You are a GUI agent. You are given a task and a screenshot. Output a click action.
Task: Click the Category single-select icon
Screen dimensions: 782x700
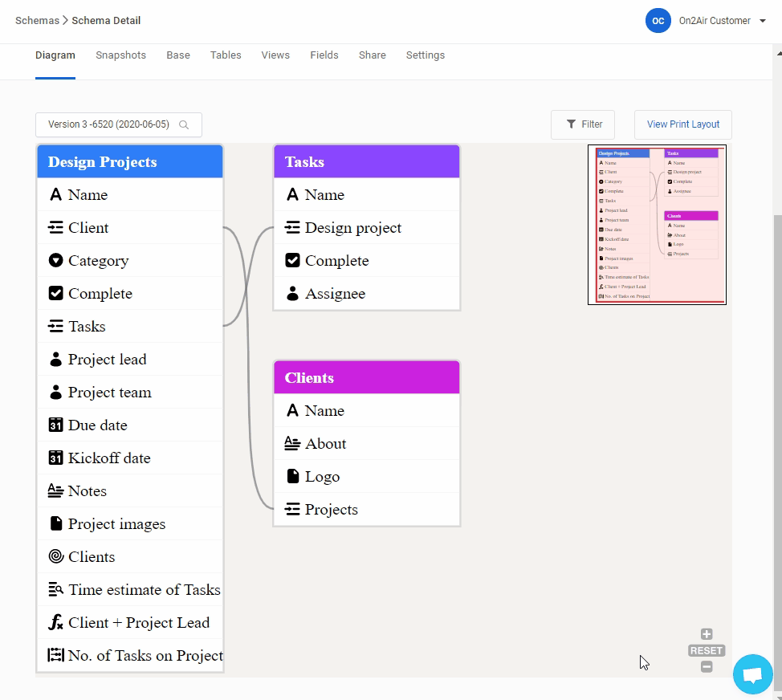55,261
